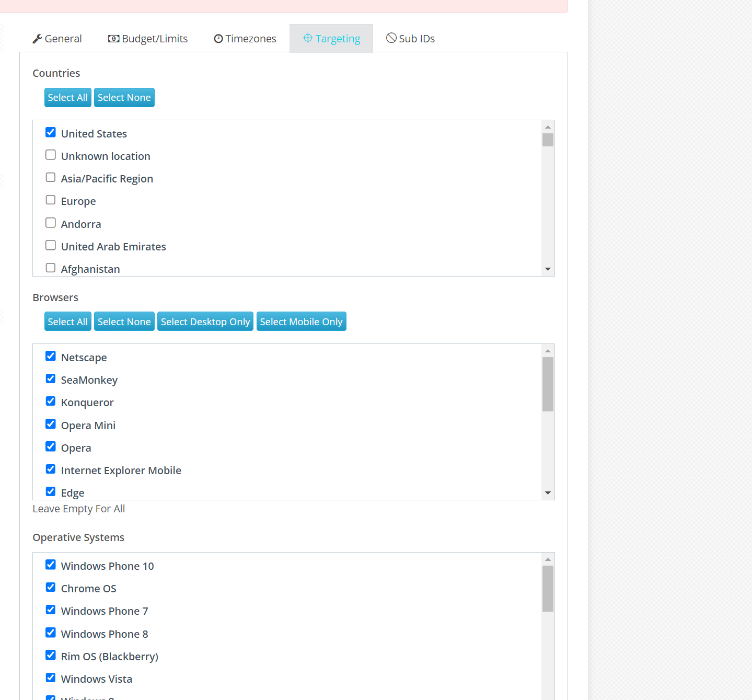Uncheck the Opera Mini browser
The height and width of the screenshot is (700, 752).
coord(51,424)
